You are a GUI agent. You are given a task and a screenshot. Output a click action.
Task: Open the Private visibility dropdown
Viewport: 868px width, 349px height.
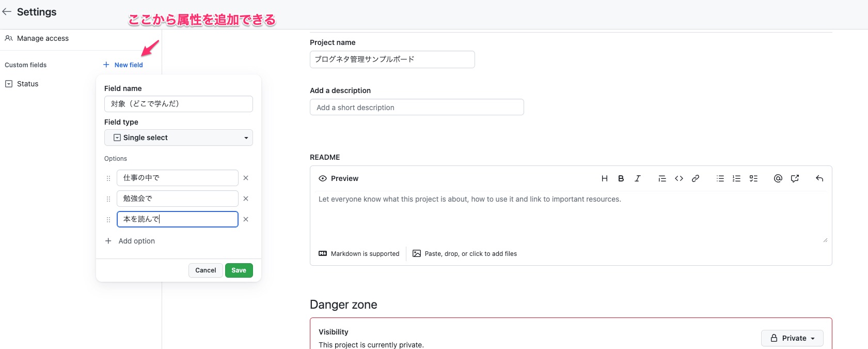792,338
